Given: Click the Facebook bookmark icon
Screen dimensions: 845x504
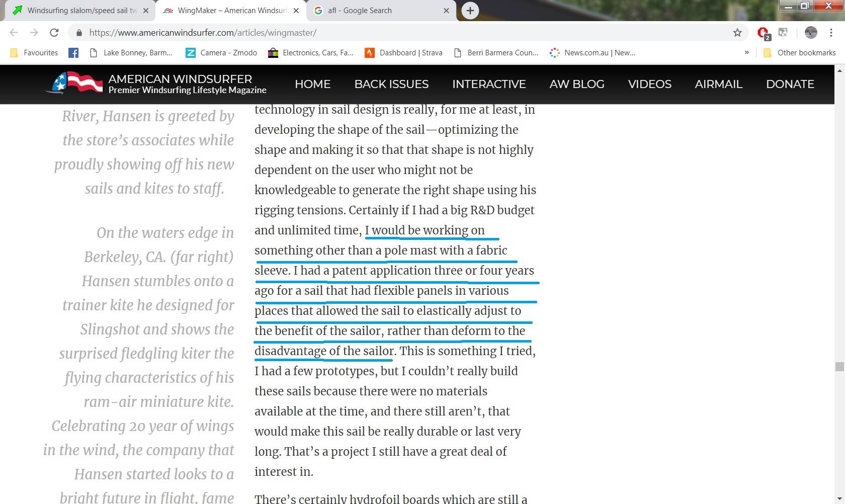Looking at the screenshot, I should 73,53.
